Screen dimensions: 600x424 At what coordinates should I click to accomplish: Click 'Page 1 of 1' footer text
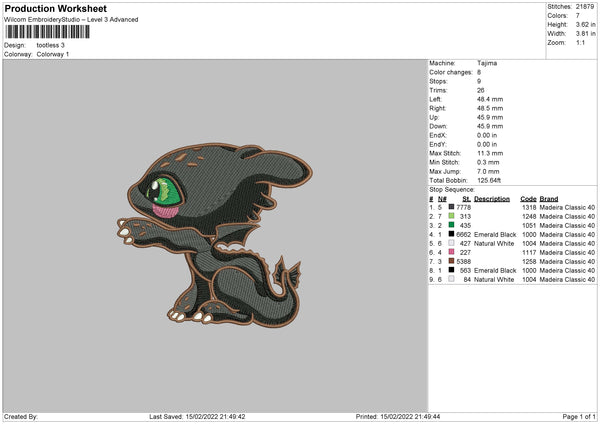click(x=579, y=416)
